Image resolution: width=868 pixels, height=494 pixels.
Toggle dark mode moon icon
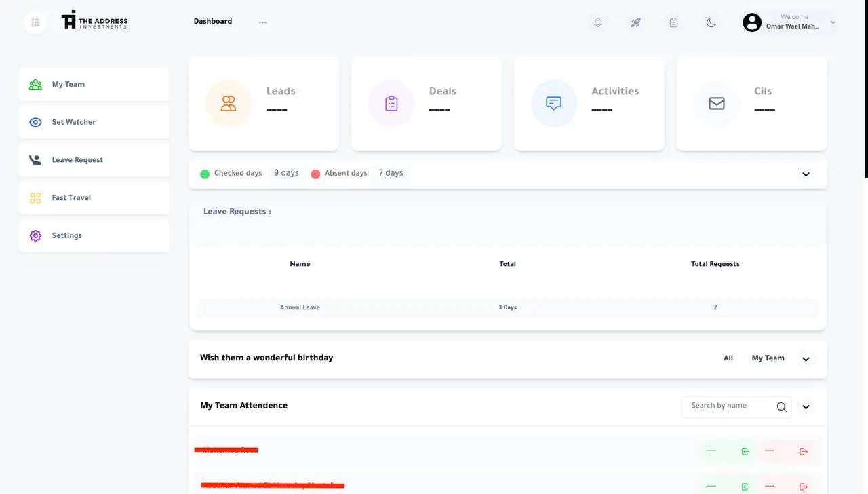711,22
